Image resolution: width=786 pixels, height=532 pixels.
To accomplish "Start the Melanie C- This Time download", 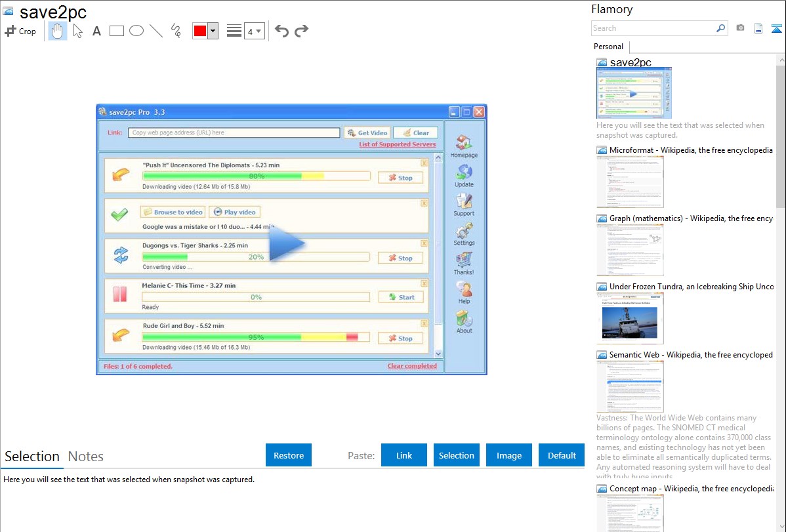I will pyautogui.click(x=400, y=297).
